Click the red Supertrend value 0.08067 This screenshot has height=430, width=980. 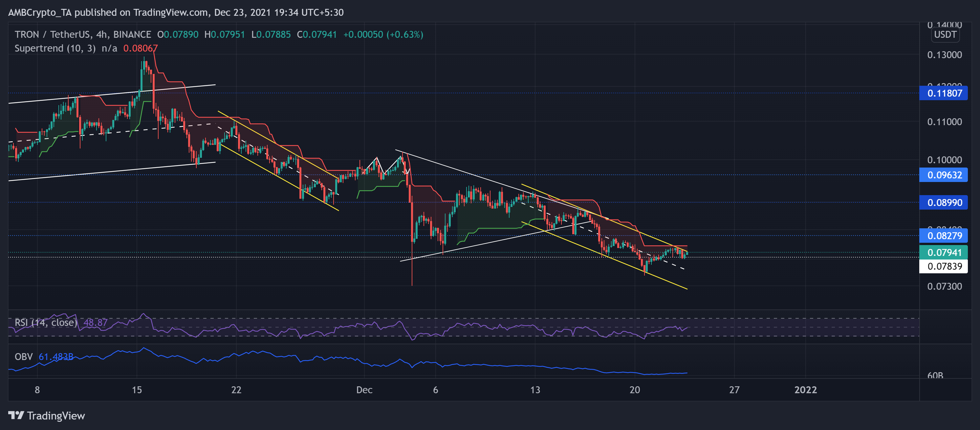pos(141,48)
